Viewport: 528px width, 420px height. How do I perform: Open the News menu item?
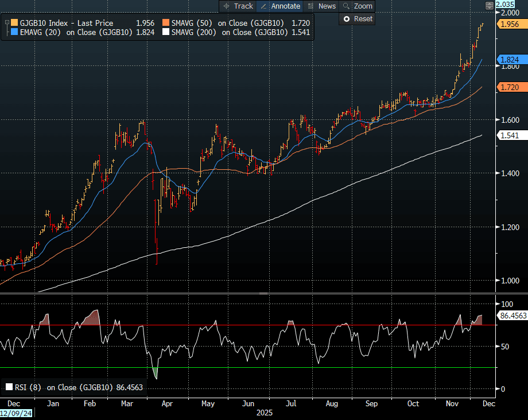pyautogui.click(x=327, y=6)
